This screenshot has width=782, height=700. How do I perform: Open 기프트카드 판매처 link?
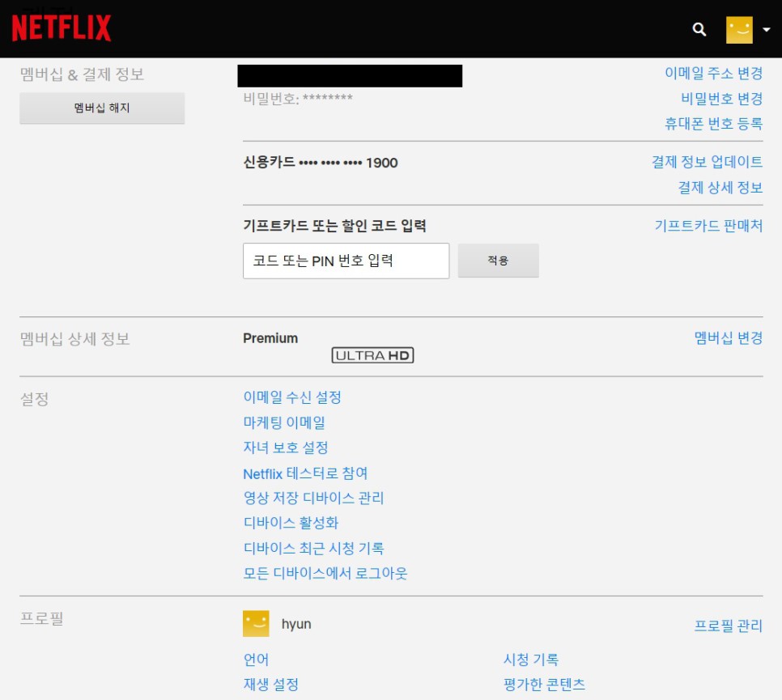pos(708,226)
